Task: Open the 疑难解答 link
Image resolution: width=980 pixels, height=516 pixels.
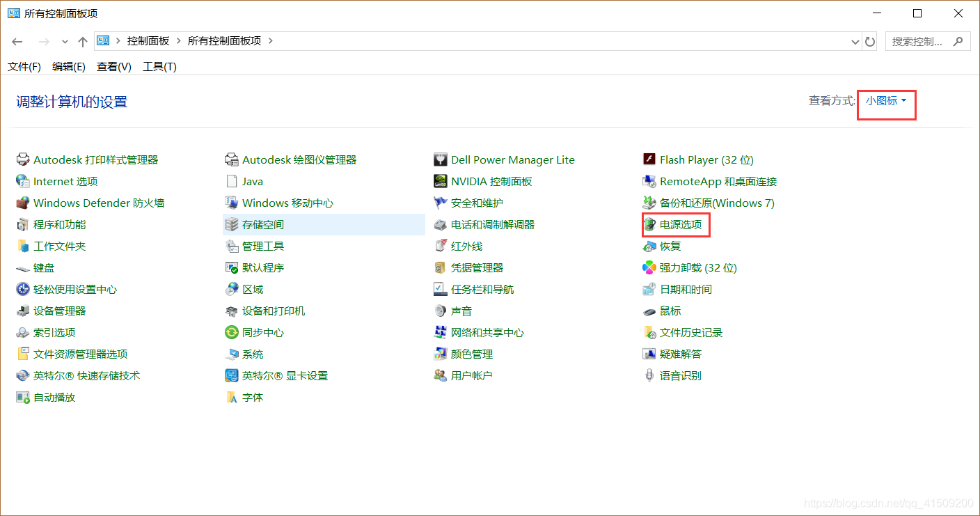Action: 681,354
